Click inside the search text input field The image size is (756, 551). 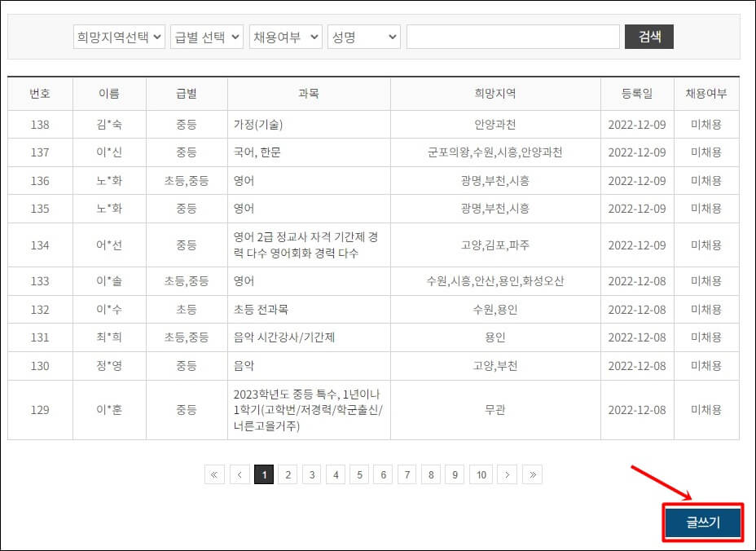(x=513, y=36)
